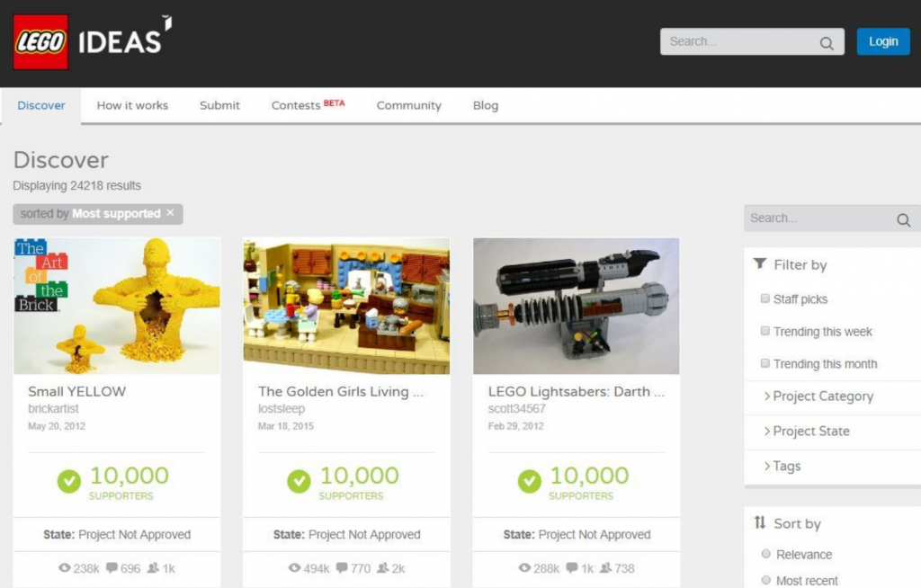The image size is (921, 588).
Task: Click the date 'Mar 18, 2015'
Action: coord(285,426)
